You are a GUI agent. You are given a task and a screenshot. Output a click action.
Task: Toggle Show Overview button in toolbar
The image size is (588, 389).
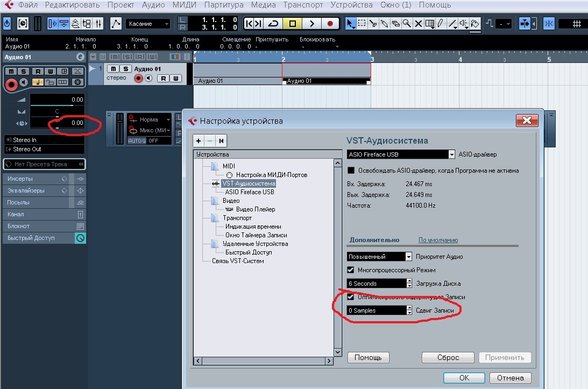click(75, 24)
